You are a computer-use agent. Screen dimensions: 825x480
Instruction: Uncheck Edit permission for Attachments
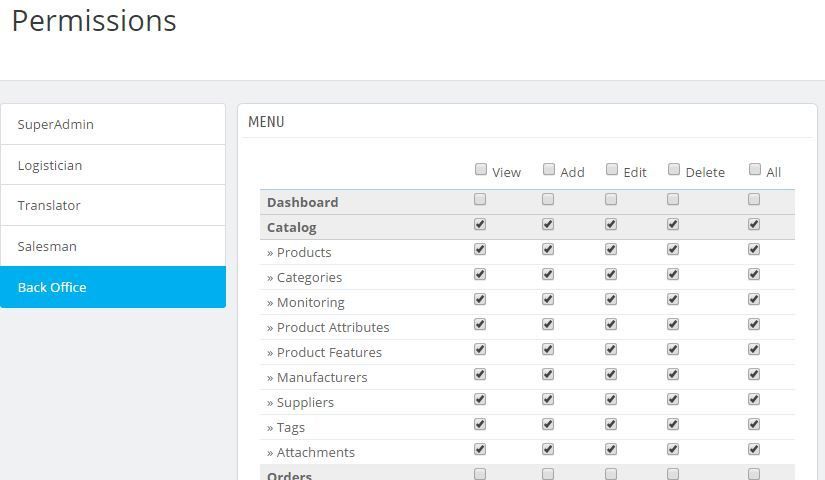tap(611, 450)
